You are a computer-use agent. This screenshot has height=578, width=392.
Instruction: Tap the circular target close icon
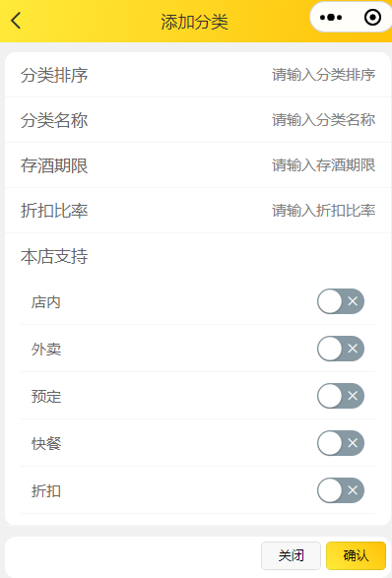[x=372, y=18]
